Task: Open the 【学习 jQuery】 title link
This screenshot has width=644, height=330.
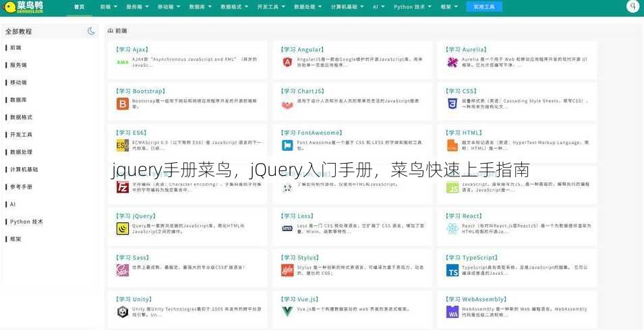Action: click(x=136, y=216)
